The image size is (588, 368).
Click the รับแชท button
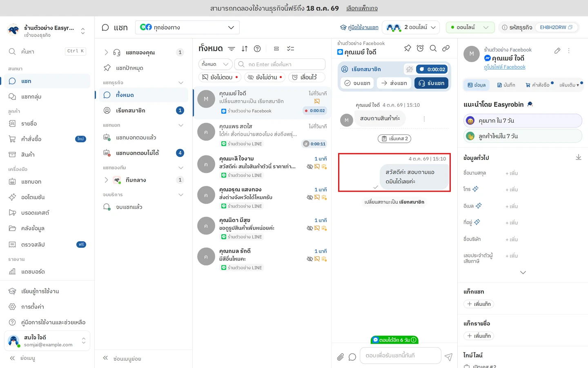coord(431,83)
